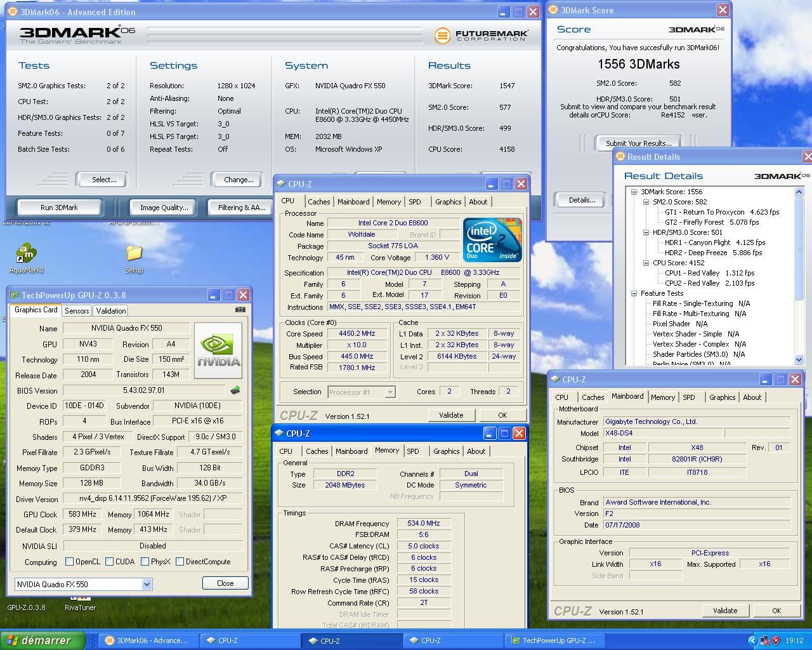Click the RivaTuner desktop icon

tap(80, 603)
